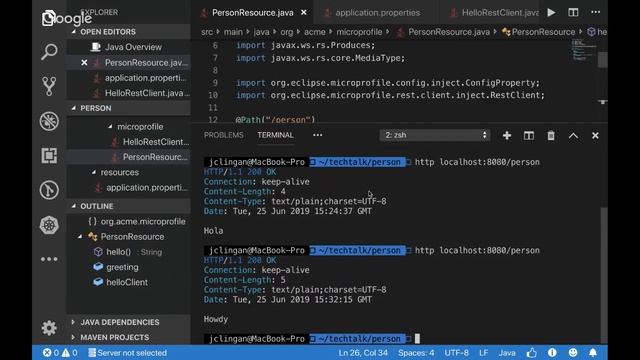
Task: Open editor More Actions menu
Action: point(596,12)
